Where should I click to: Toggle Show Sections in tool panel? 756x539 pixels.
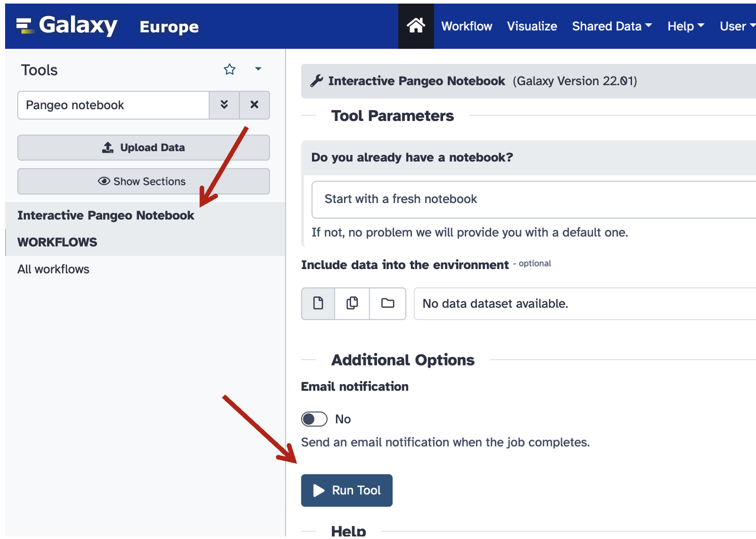pyautogui.click(x=144, y=181)
